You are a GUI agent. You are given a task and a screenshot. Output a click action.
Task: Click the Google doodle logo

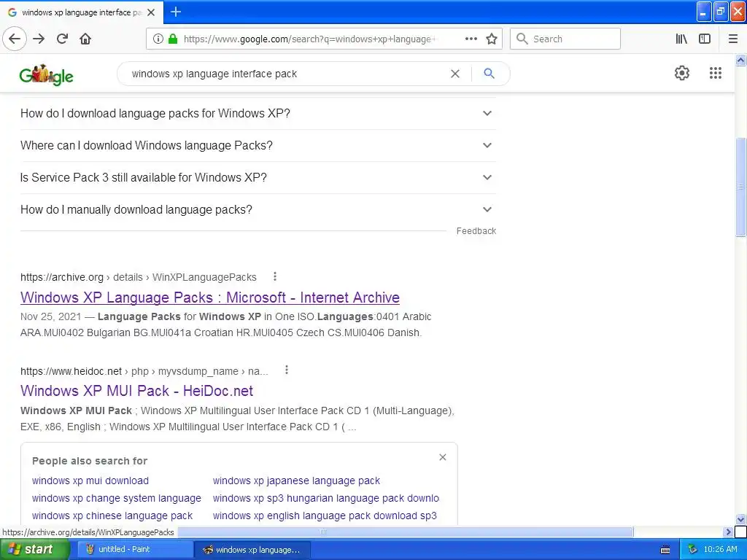tap(46, 75)
